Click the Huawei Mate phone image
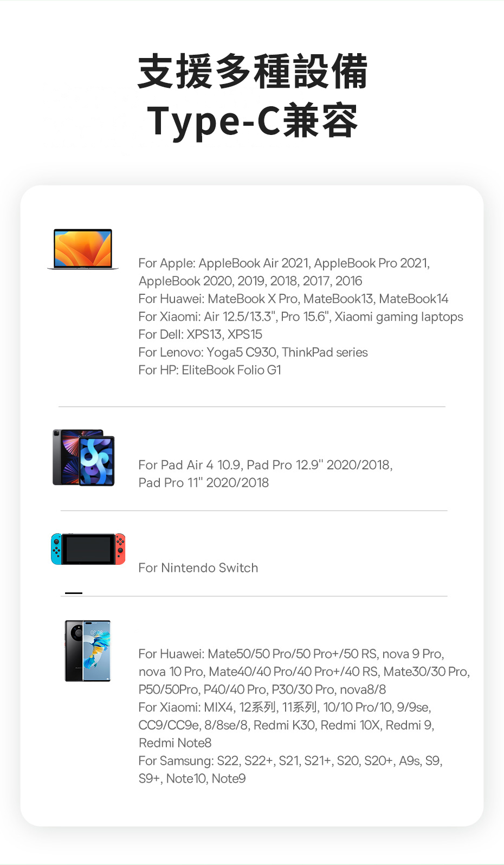504x865 pixels. tap(88, 650)
